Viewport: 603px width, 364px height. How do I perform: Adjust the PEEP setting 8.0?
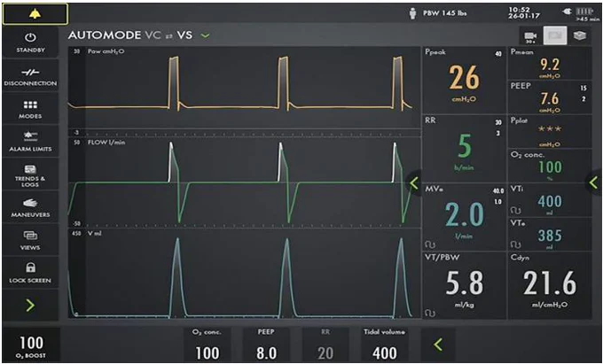(x=266, y=345)
